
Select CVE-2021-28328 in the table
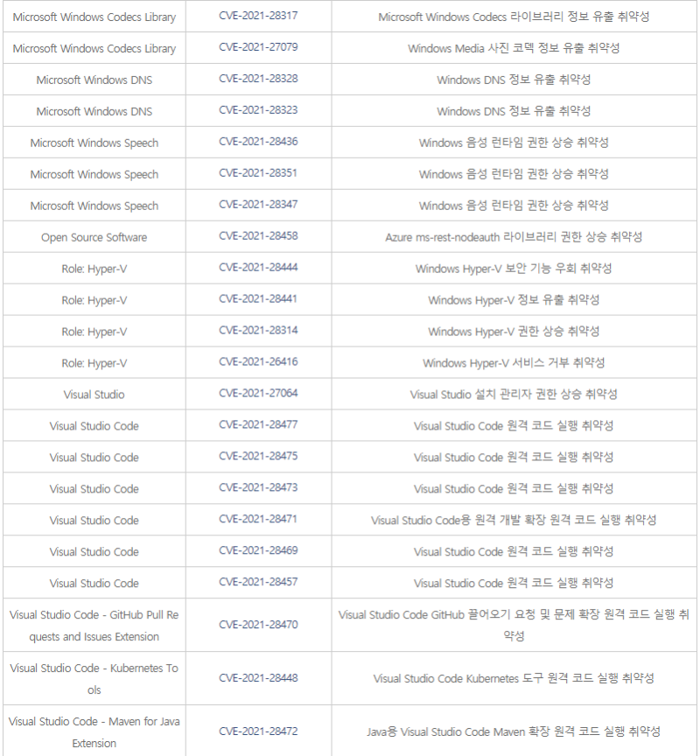click(x=258, y=80)
